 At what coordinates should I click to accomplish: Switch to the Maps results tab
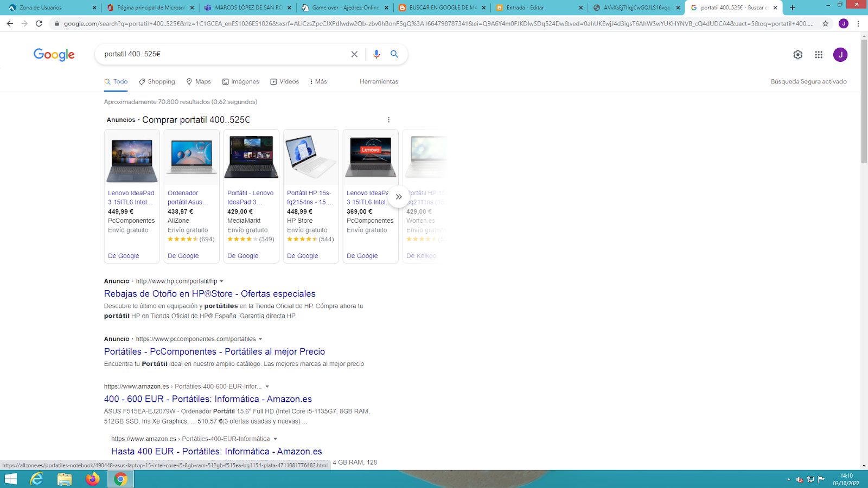(x=199, y=82)
